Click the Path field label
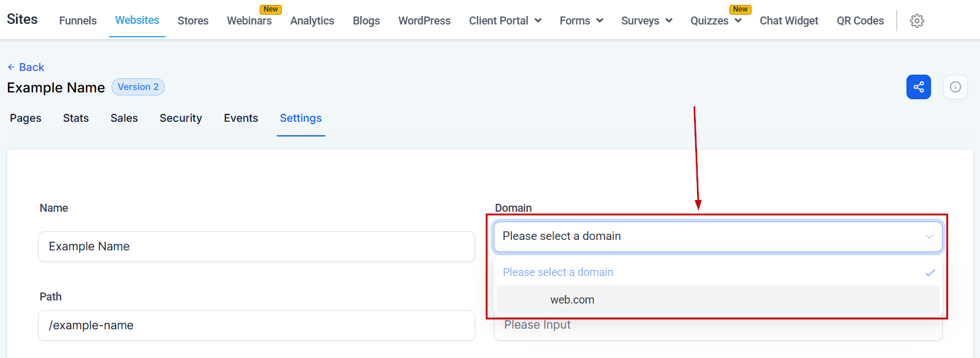980x358 pixels. point(51,297)
